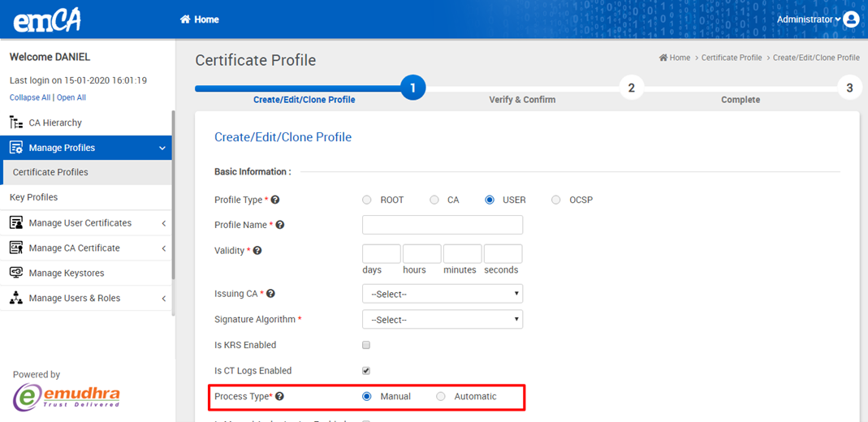The image size is (868, 422).
Task: Click help icon beside Validity label
Action: (x=257, y=251)
